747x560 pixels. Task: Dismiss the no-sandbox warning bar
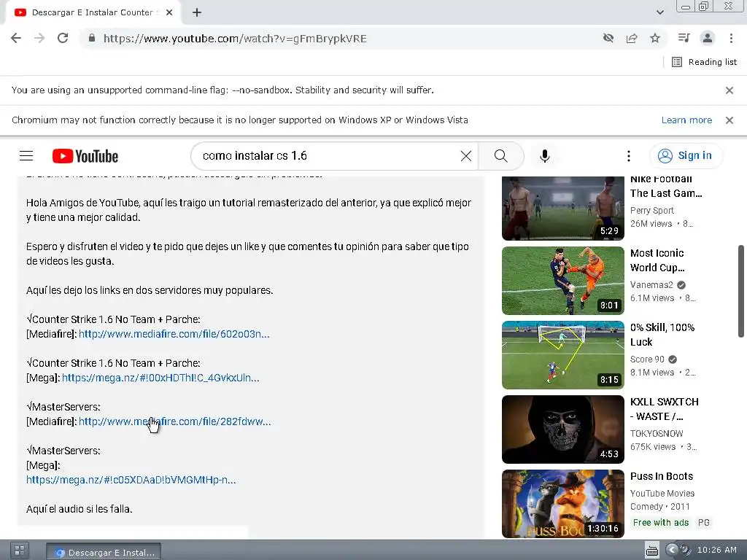coord(729,90)
